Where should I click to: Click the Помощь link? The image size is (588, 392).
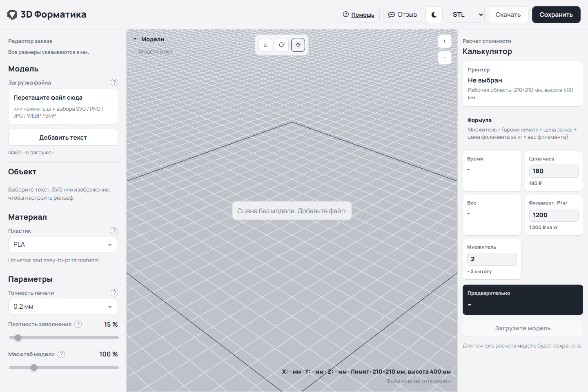359,15
